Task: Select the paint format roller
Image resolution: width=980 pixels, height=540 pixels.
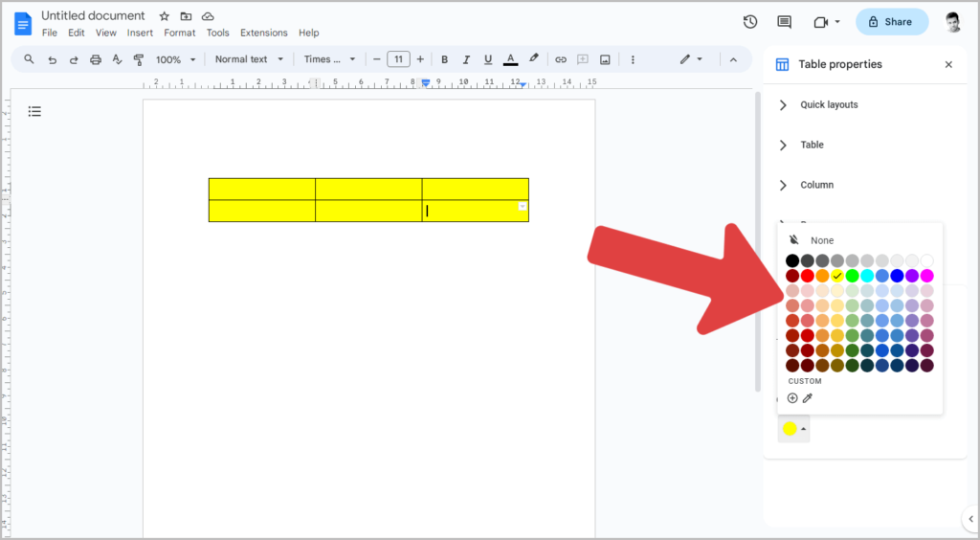Action: point(139,59)
